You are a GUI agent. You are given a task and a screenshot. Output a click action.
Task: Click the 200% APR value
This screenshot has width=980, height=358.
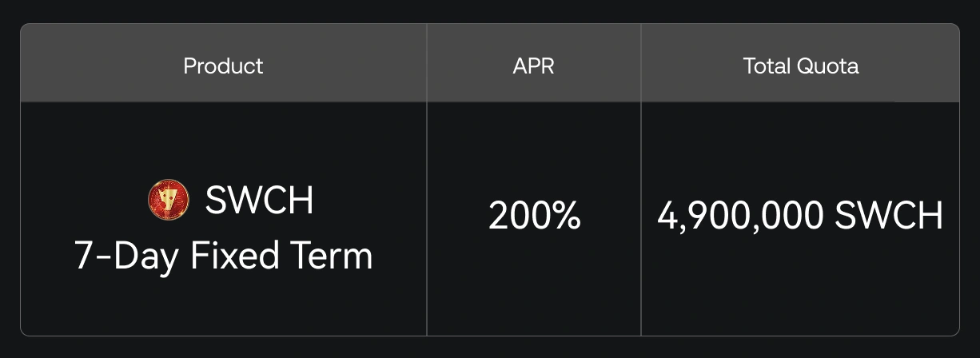pyautogui.click(x=534, y=217)
